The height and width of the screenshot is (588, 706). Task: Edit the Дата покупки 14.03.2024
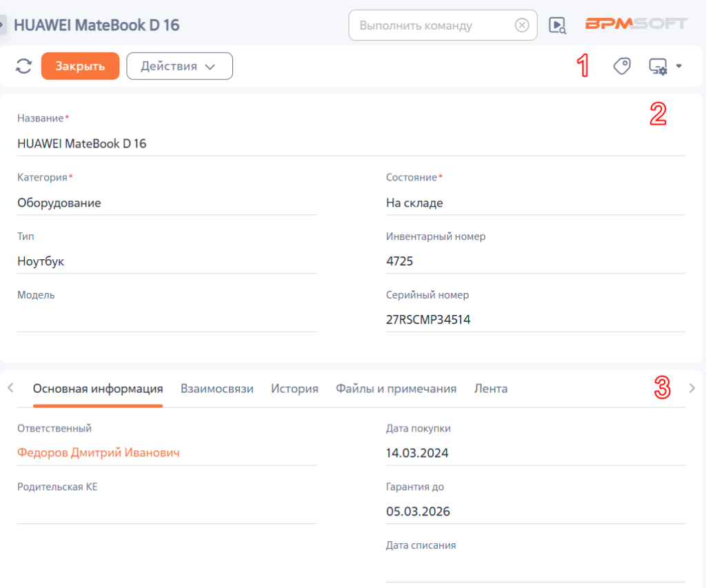click(x=535, y=453)
